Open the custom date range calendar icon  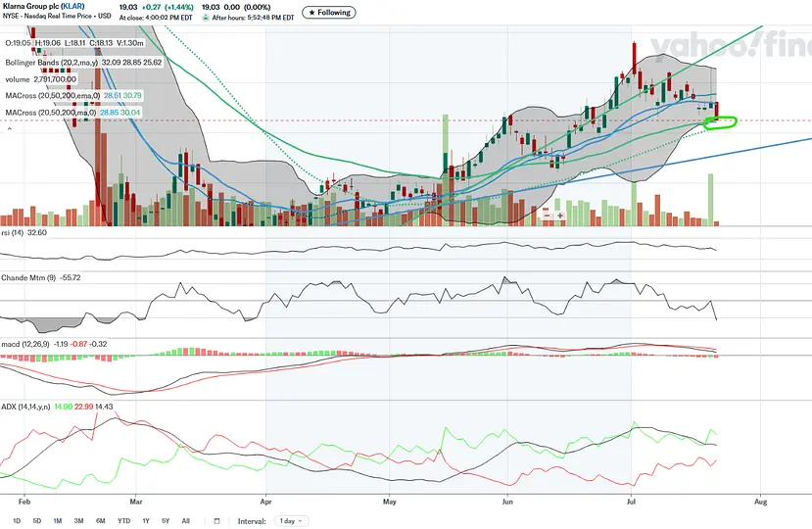[x=217, y=521]
